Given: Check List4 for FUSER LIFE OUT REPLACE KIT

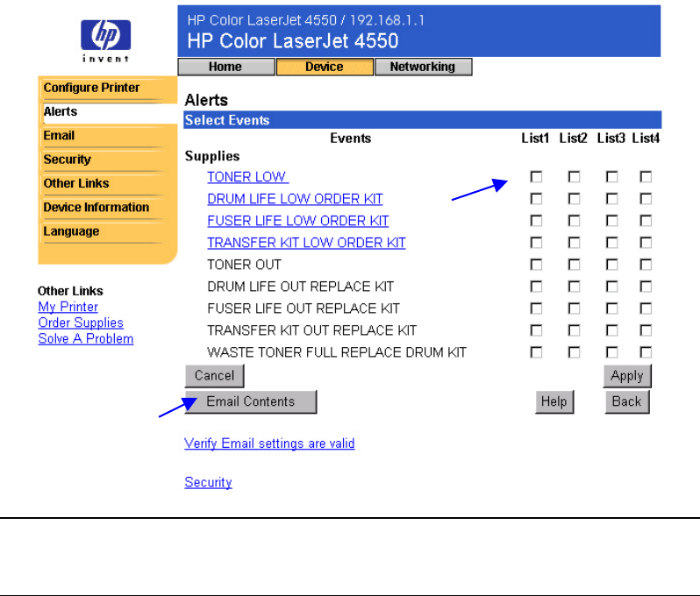Looking at the screenshot, I should click(646, 309).
